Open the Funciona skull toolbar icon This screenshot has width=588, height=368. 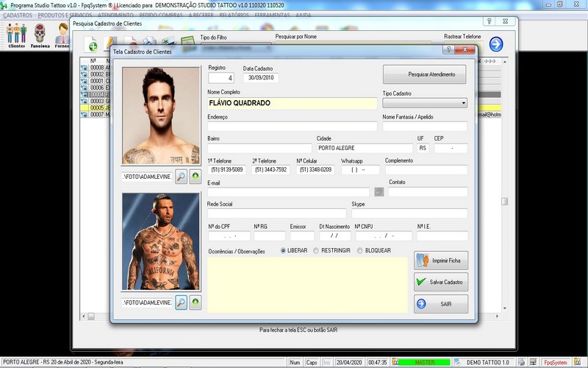40,35
